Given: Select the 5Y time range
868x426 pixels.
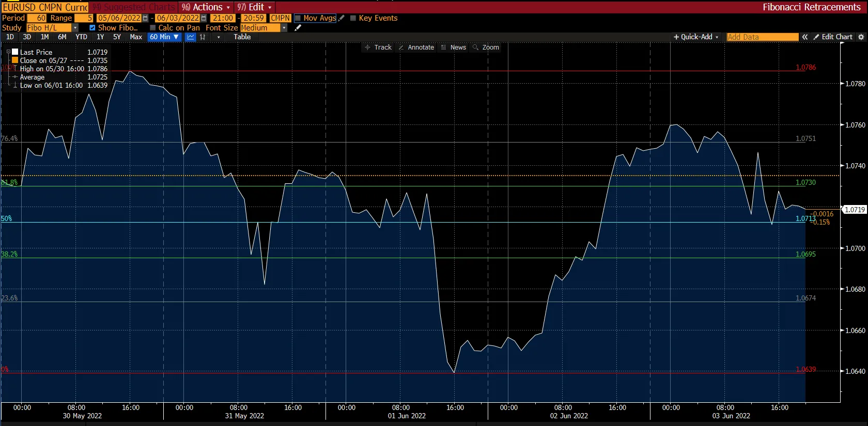Looking at the screenshot, I should point(117,37).
